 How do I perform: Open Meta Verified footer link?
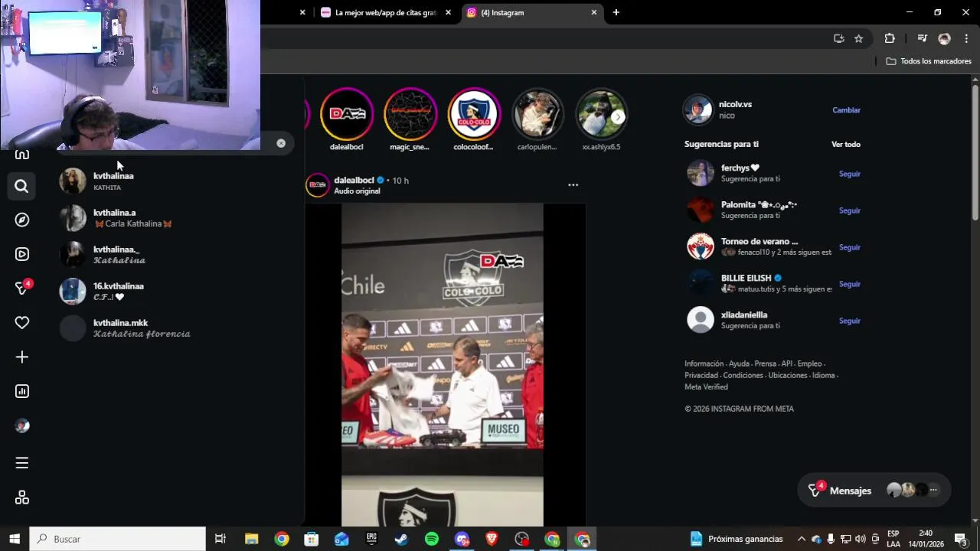point(706,387)
